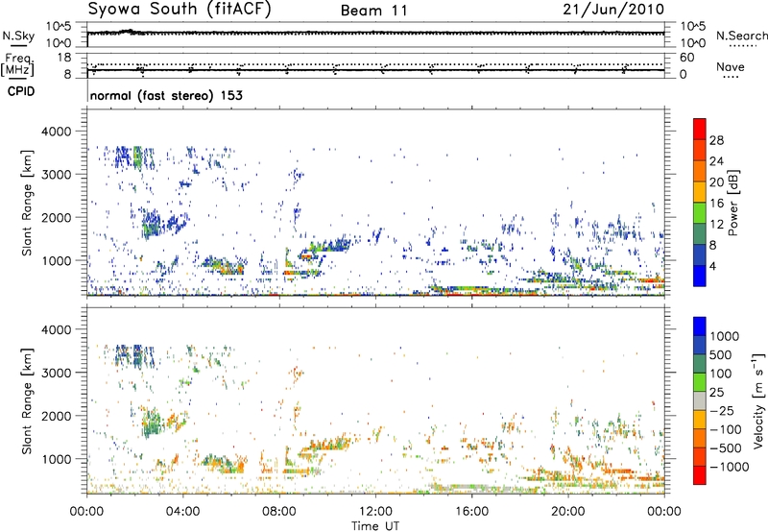Viewport: 768px width, 532px height.
Task: Click the 'Nave' legend label
Action: pyautogui.click(x=731, y=67)
